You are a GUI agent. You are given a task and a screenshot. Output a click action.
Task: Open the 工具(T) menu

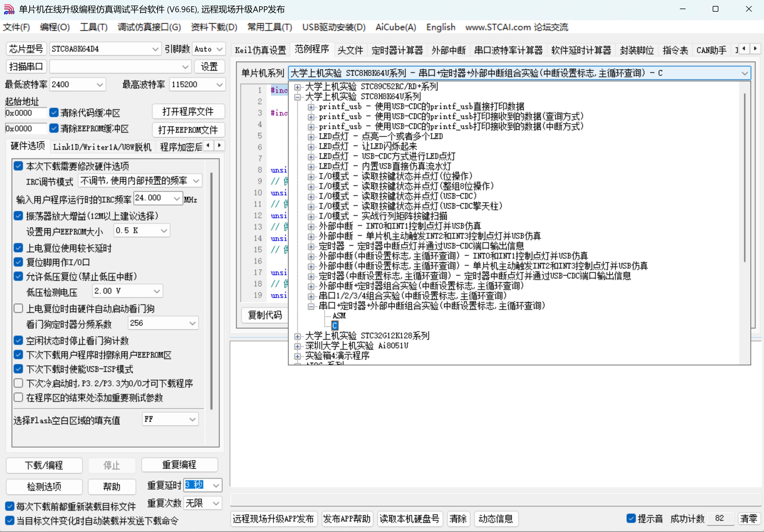(94, 27)
